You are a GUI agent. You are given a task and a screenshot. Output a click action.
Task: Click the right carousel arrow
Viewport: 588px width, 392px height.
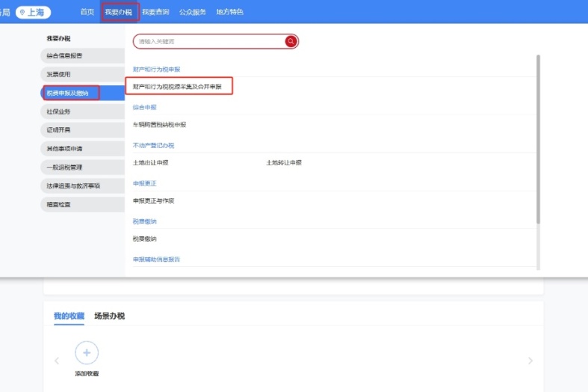(530, 361)
